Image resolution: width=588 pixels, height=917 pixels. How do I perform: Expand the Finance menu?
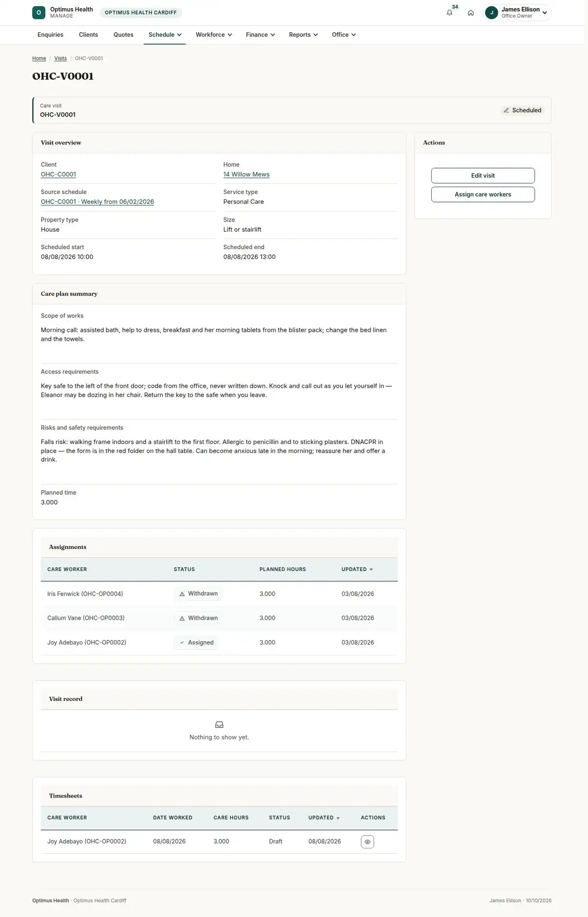click(x=260, y=35)
